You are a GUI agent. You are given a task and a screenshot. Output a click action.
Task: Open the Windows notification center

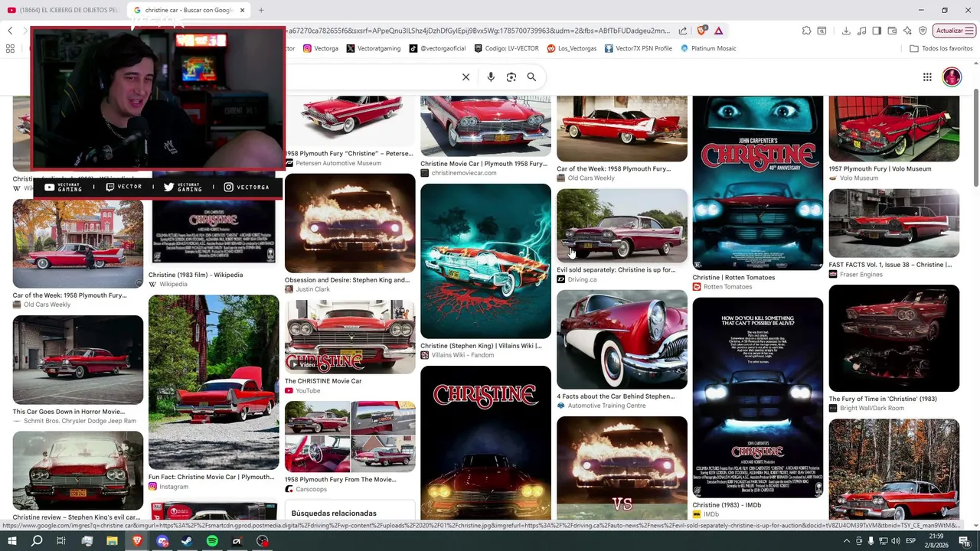(964, 541)
